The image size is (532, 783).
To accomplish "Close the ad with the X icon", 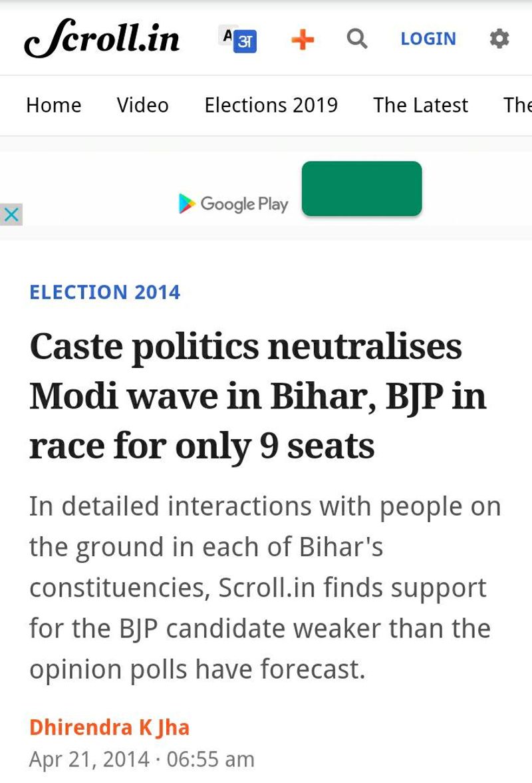I will (x=11, y=214).
